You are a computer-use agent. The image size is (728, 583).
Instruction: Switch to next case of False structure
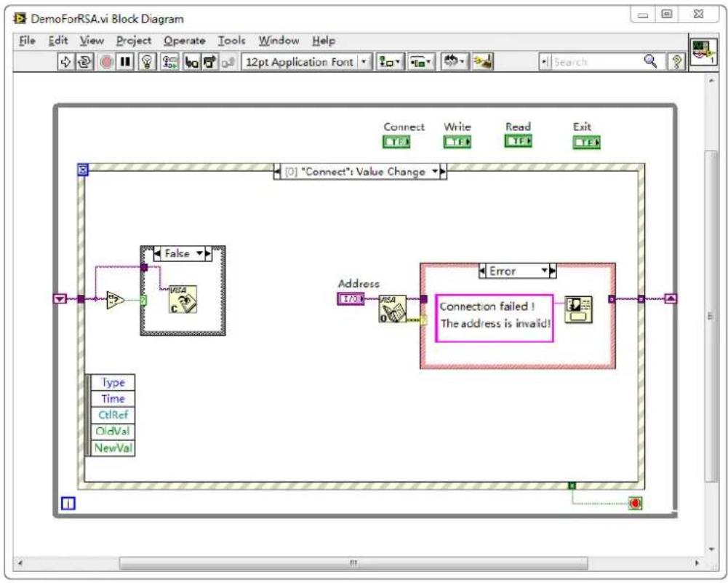208,253
